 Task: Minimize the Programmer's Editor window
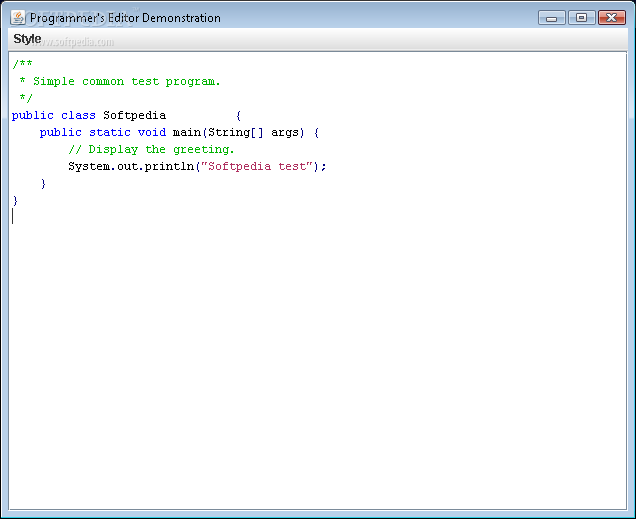click(551, 17)
